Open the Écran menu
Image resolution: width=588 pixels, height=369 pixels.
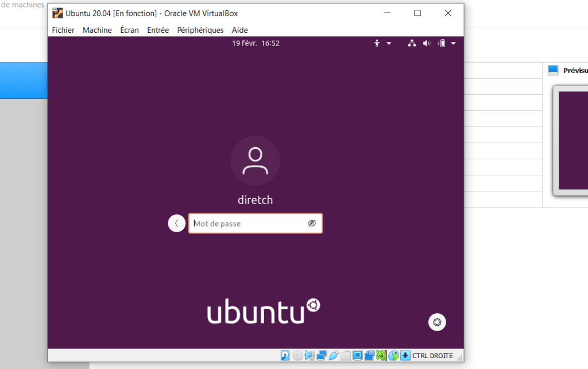pos(129,30)
